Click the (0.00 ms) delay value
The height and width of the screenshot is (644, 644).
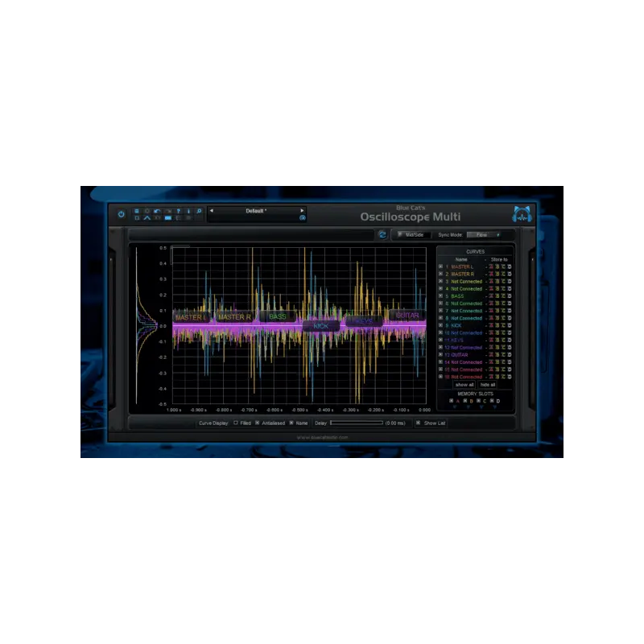[x=395, y=423]
